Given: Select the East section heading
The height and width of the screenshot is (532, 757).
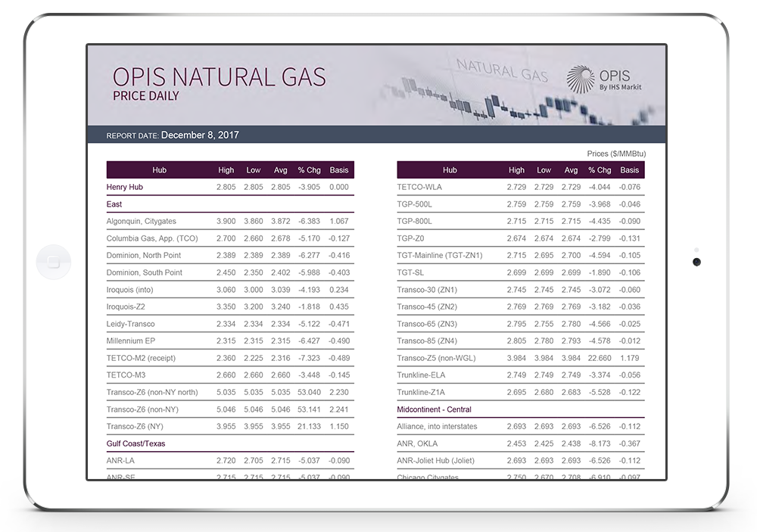Looking at the screenshot, I should click(114, 204).
